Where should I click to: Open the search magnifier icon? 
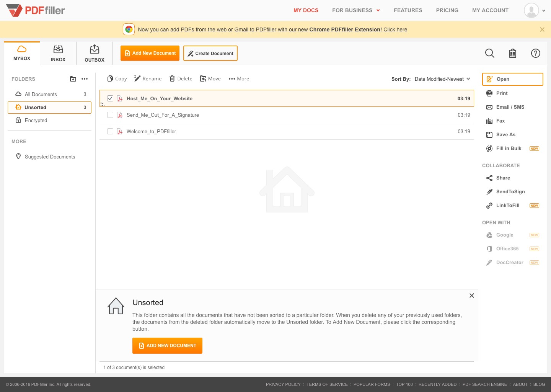[x=490, y=53]
